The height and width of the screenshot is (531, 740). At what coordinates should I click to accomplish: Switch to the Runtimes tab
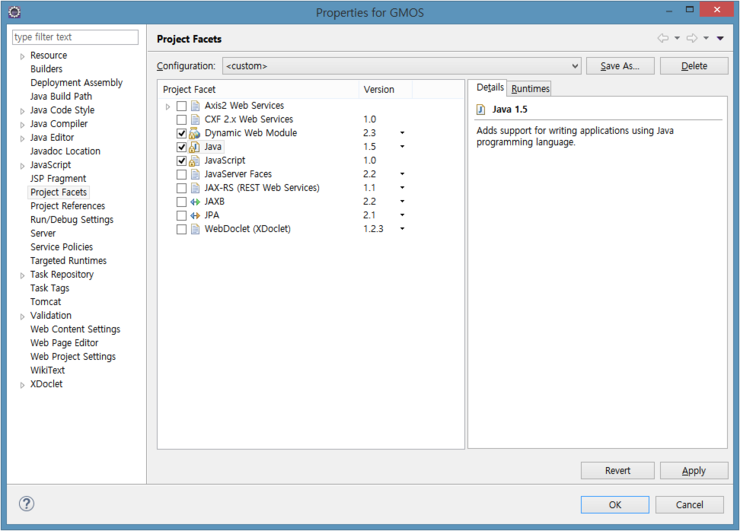(530, 89)
